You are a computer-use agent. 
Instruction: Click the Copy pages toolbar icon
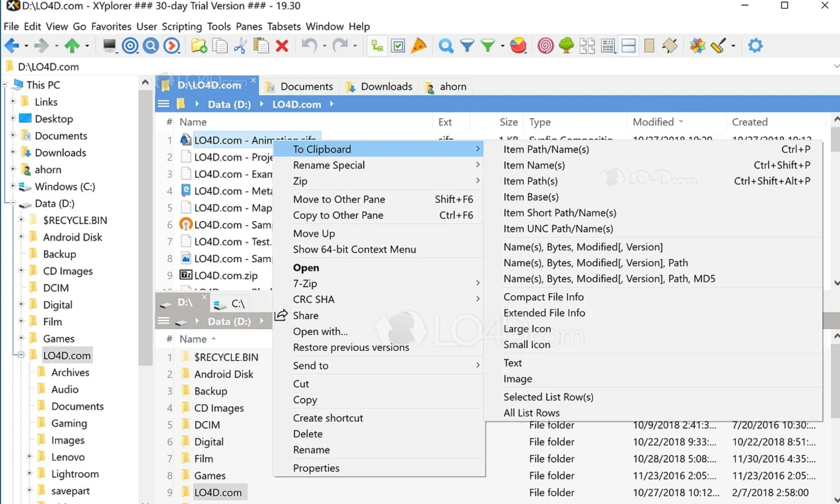[219, 45]
